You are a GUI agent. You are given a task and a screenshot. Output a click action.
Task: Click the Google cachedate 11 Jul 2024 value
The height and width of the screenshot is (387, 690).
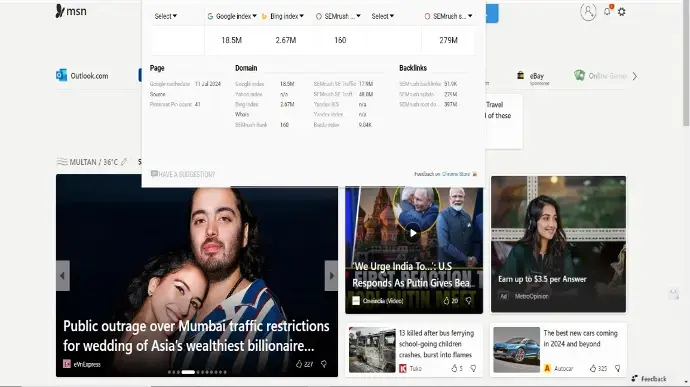[208, 84]
